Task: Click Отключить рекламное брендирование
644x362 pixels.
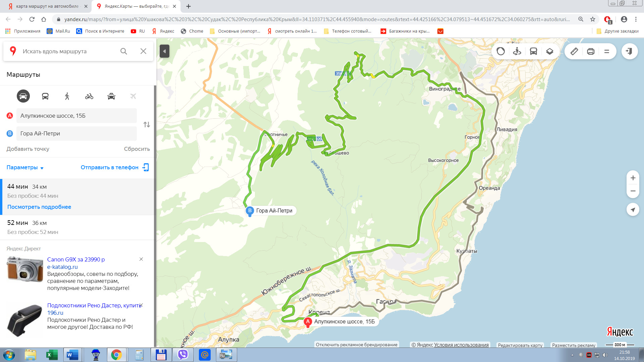Action: click(x=356, y=345)
